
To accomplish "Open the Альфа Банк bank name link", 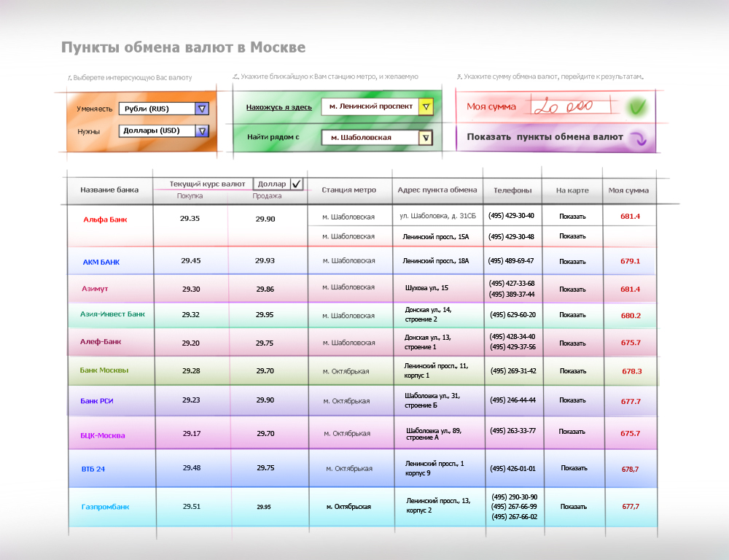I will click(105, 219).
